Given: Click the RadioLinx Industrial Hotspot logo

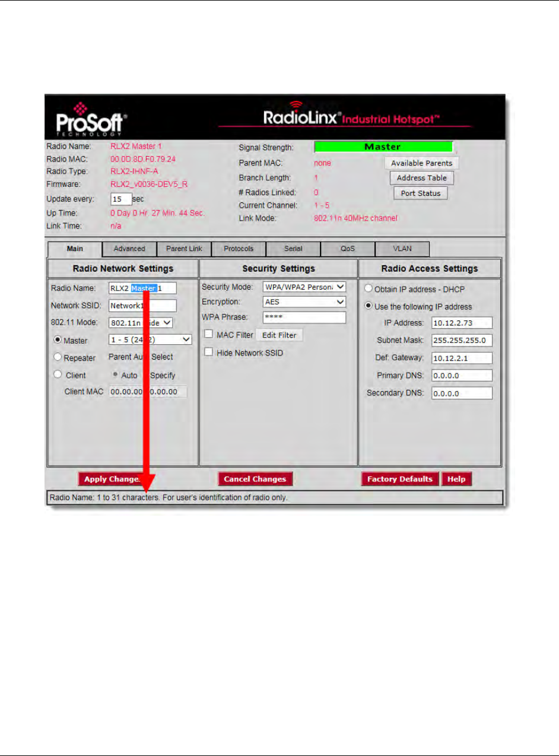Looking at the screenshot, I should point(352,115).
